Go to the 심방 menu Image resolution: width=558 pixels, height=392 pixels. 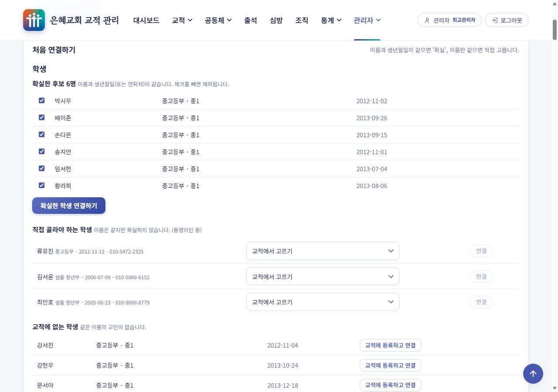tap(276, 20)
